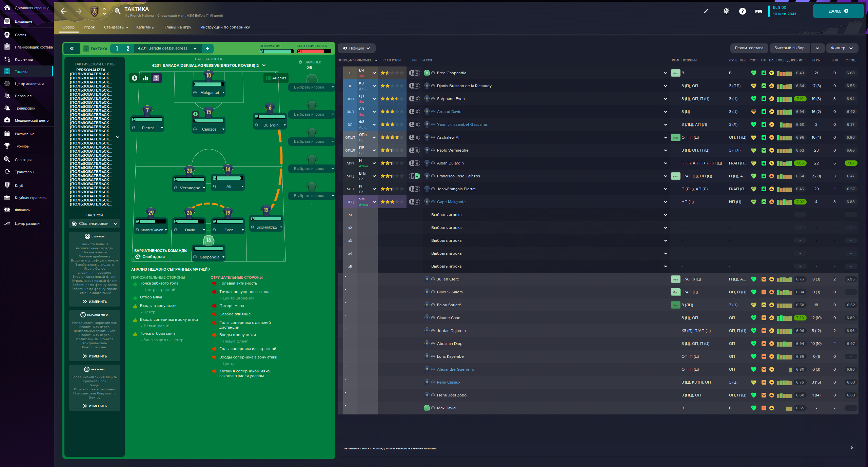This screenshot has height=467, width=868.
Task: Show the bar chart view on pitch
Action: [x=145, y=78]
